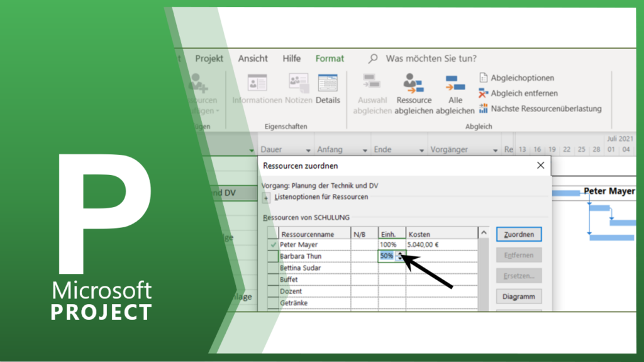Screen dimensions: 644x362
Task: Open the Hilfe tab
Action: (x=292, y=59)
